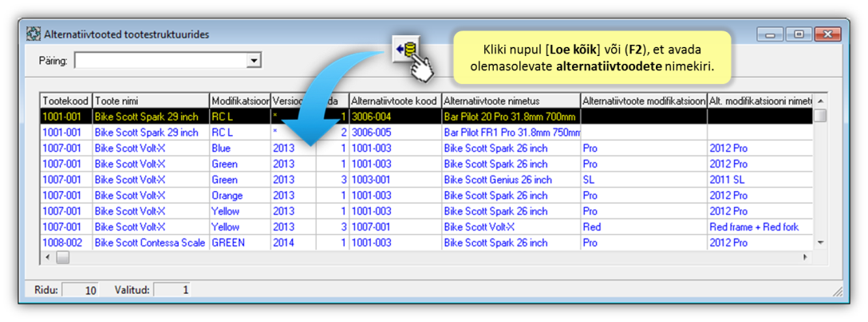Close the Alternatiivtooted tootestruktuurides window

828,34
